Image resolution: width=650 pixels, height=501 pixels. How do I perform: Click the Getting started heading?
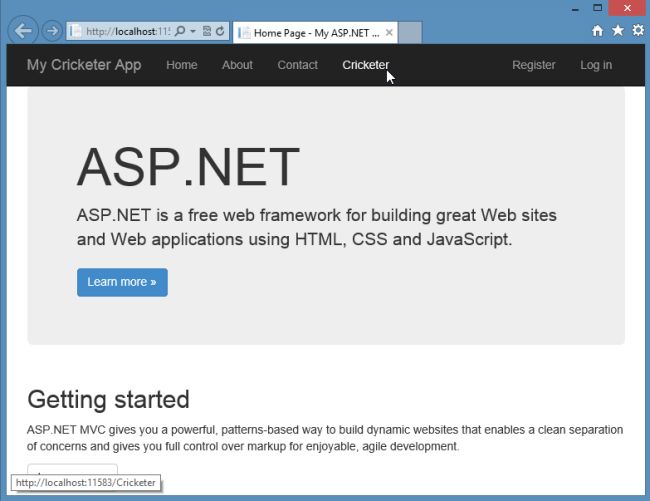(108, 400)
